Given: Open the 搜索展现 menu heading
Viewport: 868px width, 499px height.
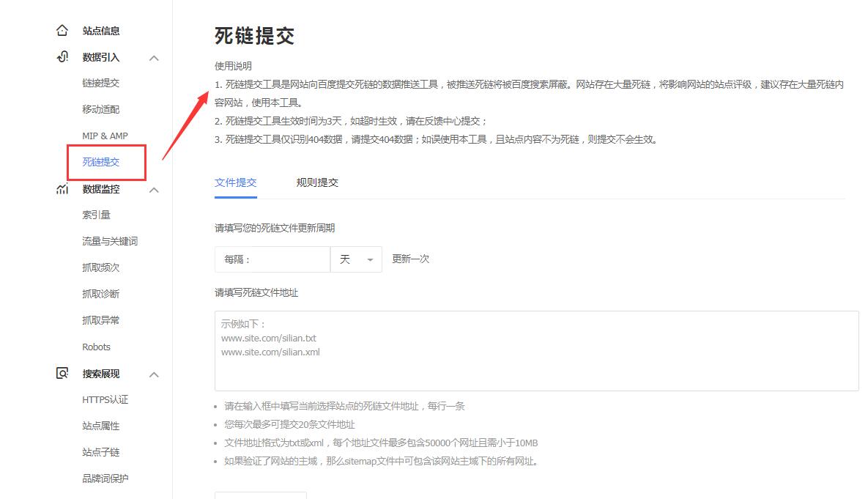Looking at the screenshot, I should coord(101,374).
